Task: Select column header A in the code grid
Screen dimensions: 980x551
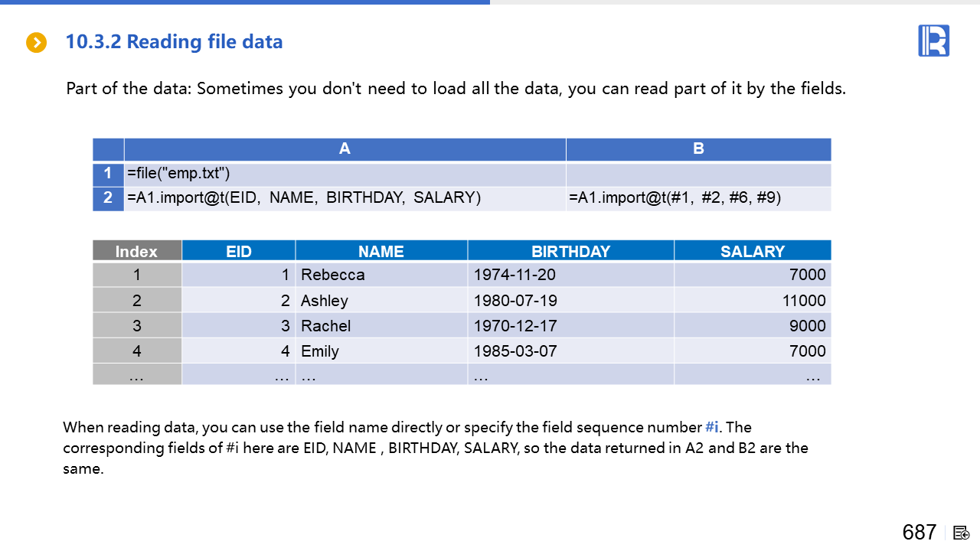Action: pyautogui.click(x=345, y=149)
